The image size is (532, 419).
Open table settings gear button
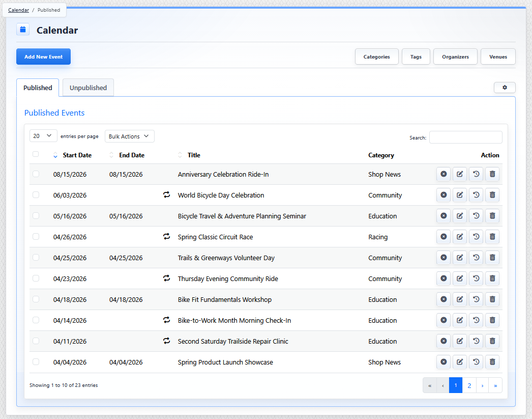click(x=505, y=88)
